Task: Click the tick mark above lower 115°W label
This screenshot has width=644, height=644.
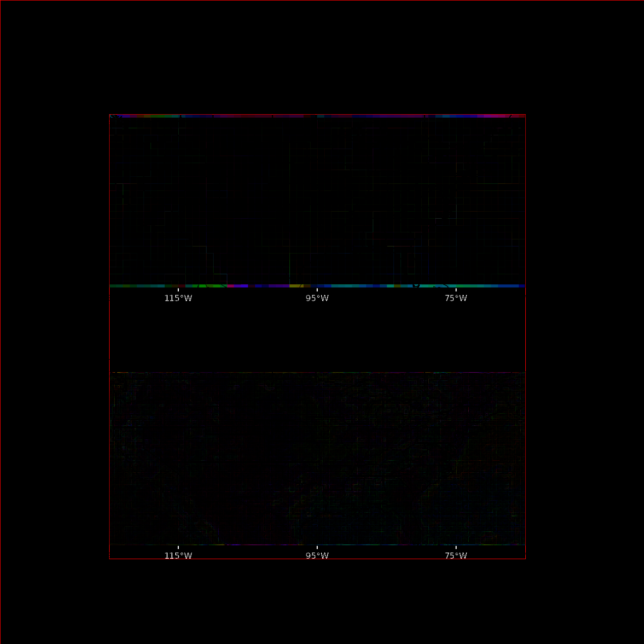Action: (178, 548)
